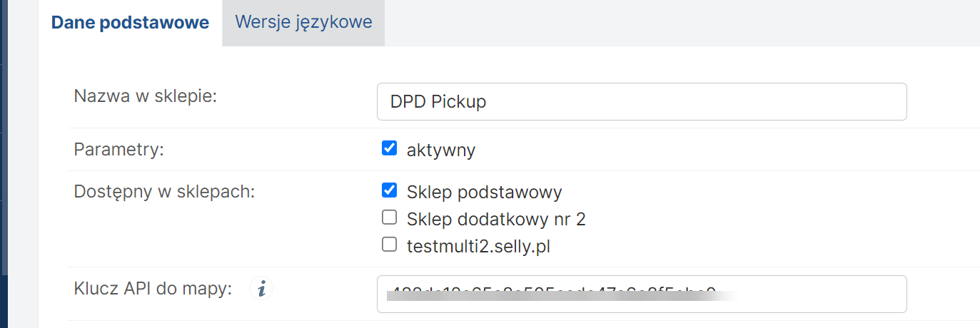Click the blurred API key value

click(550, 293)
